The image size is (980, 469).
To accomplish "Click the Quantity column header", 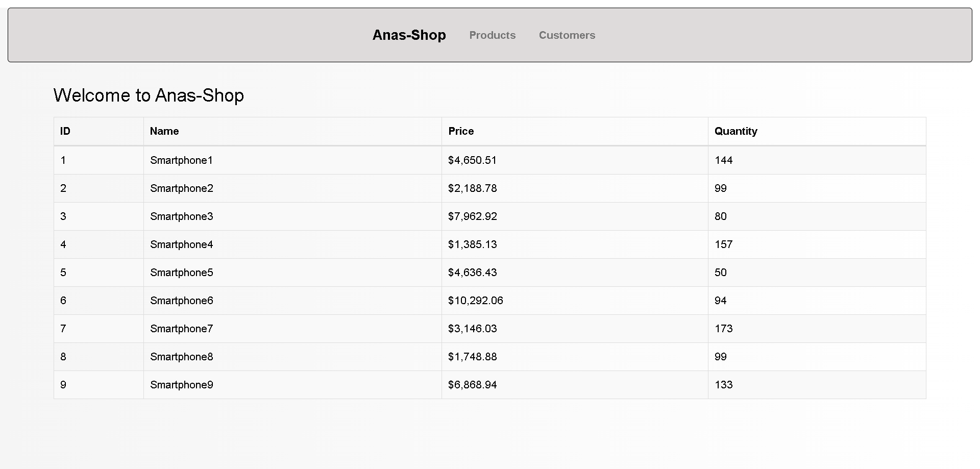I will pyautogui.click(x=736, y=131).
